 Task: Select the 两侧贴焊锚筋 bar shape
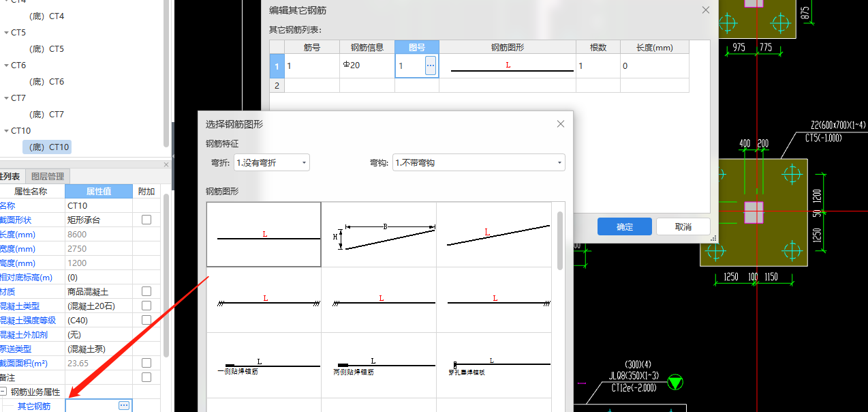click(x=379, y=365)
